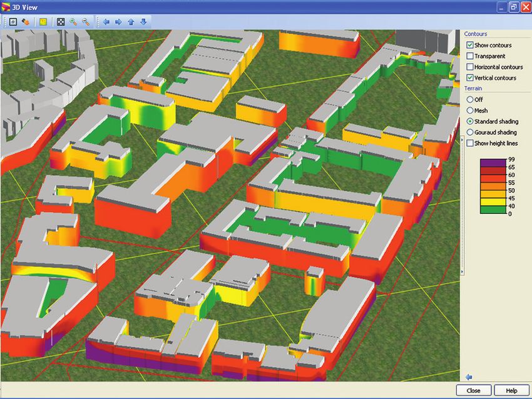Pan view down with blue down arrow
Image resolution: width=532 pixels, height=399 pixels.
tap(143, 22)
